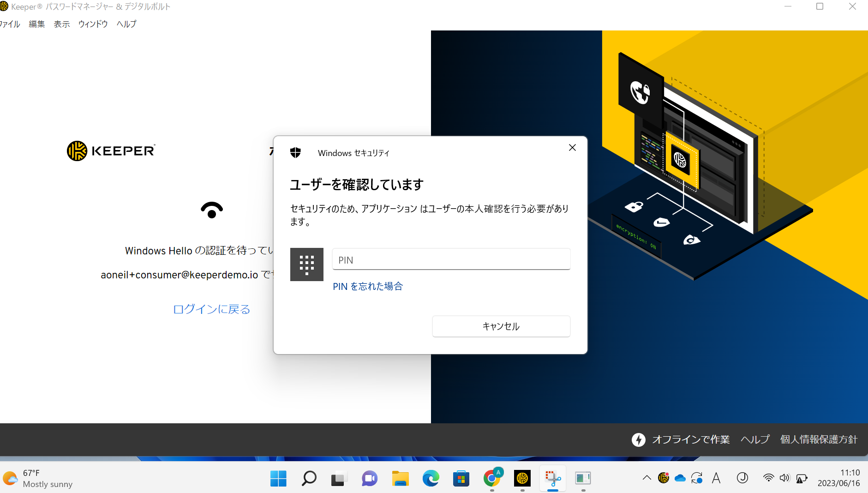The image size is (868, 493).
Task: Open the 編集 menu
Action: (37, 24)
